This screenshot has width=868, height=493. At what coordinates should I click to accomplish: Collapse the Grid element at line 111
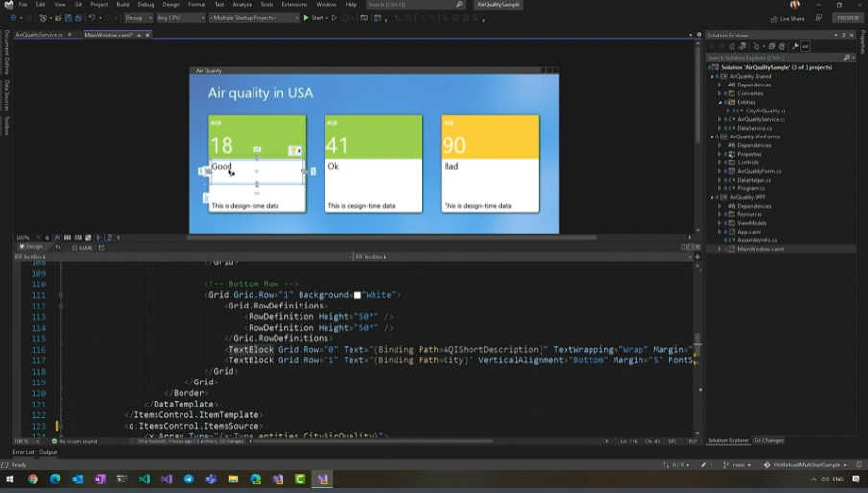tap(60, 295)
